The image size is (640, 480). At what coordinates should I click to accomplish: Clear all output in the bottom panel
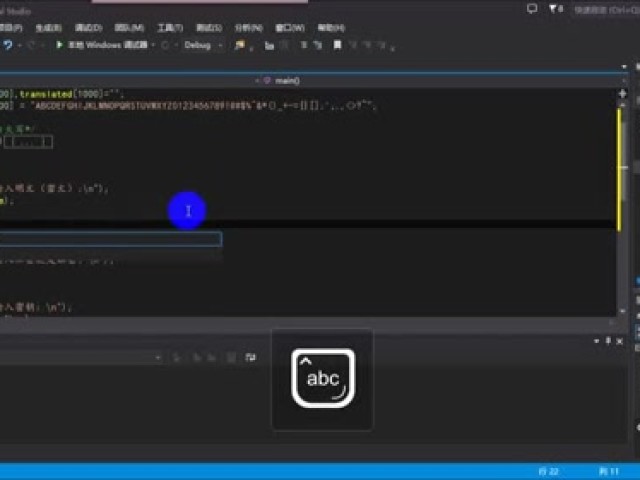[x=231, y=358]
